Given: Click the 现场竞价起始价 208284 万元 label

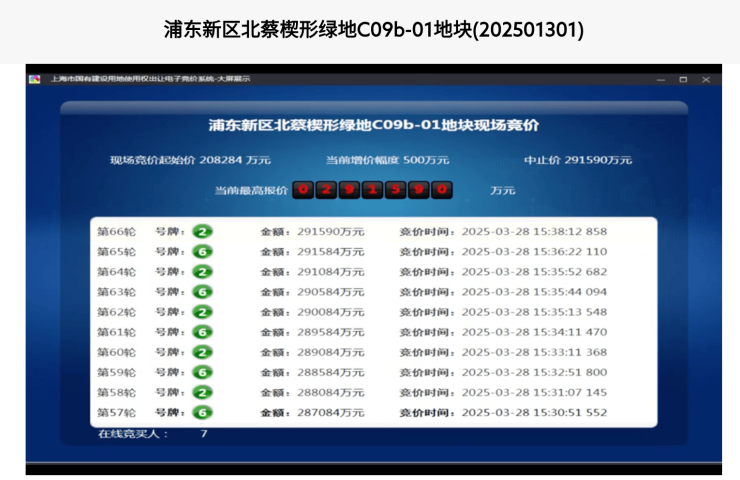Looking at the screenshot, I should (190, 160).
